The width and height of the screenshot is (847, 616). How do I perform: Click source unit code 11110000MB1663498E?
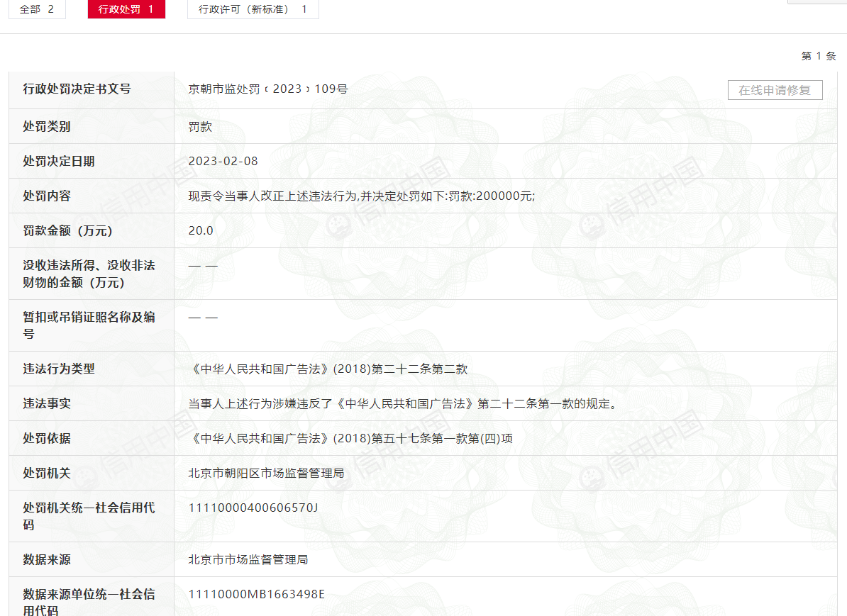click(257, 594)
